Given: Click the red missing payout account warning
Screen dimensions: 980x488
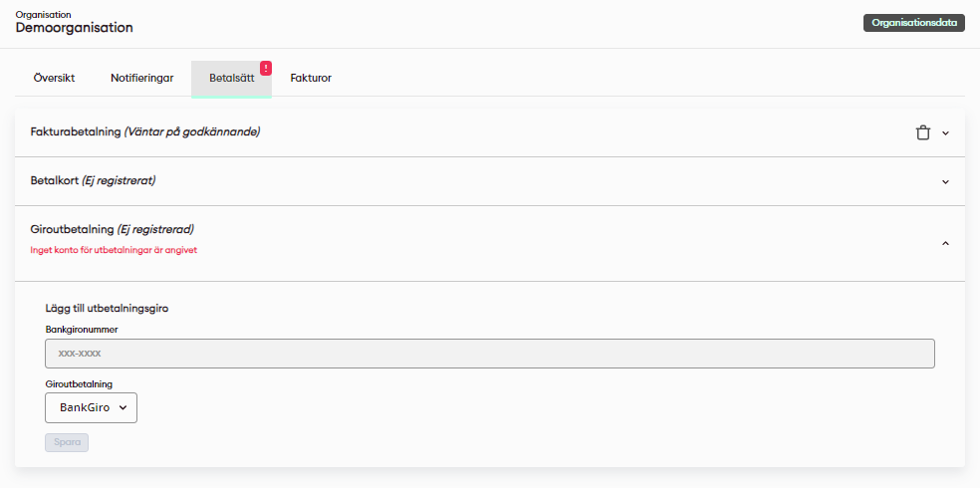Looking at the screenshot, I should click(x=114, y=250).
